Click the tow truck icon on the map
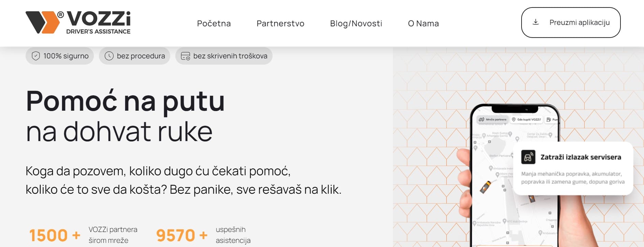The height and width of the screenshot is (247, 644). click(x=485, y=187)
